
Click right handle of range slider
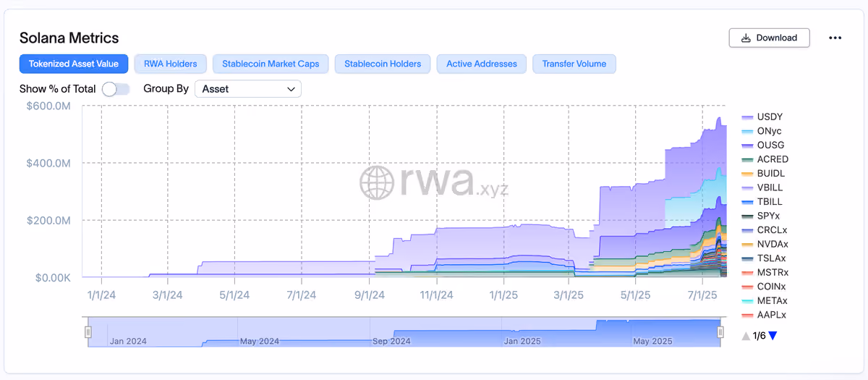coord(720,332)
